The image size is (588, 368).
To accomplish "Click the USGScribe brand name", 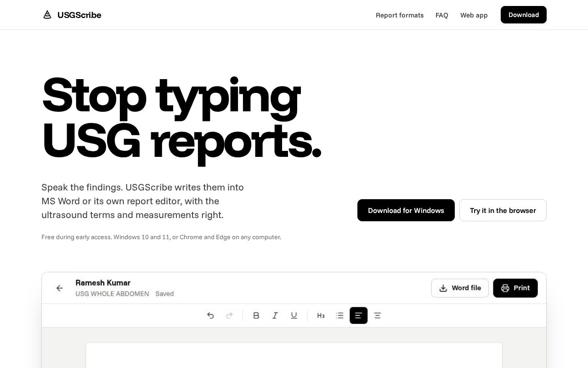I will (79, 15).
